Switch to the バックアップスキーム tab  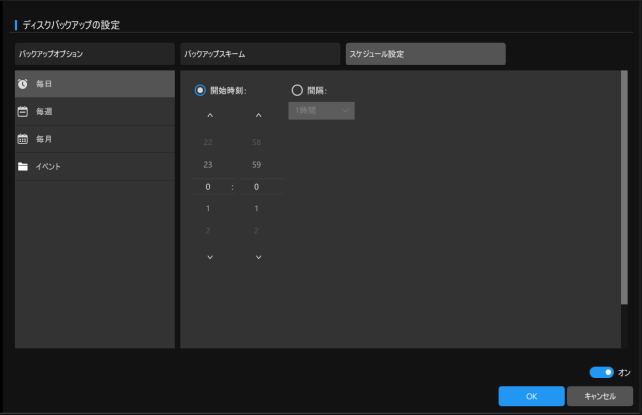260,54
